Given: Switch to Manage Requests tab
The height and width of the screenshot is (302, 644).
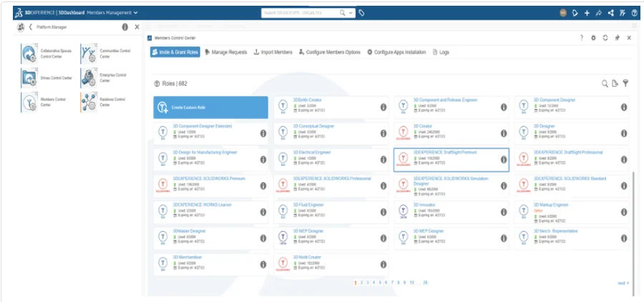Looking at the screenshot, I should 226,52.
